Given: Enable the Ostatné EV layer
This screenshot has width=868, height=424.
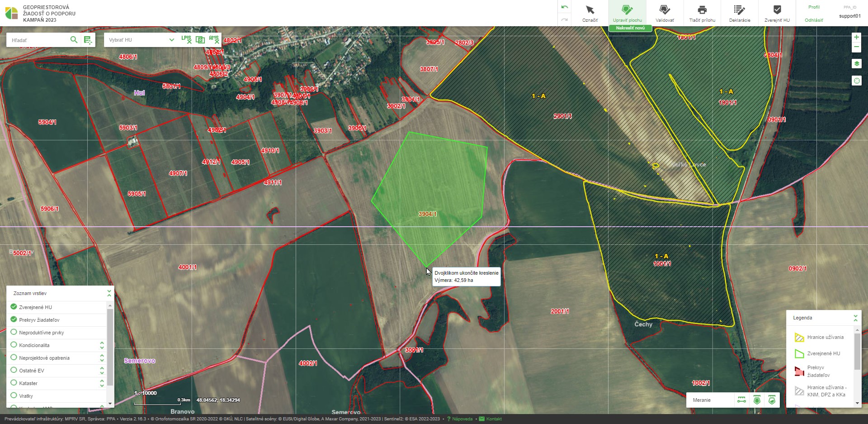Looking at the screenshot, I should (x=14, y=370).
